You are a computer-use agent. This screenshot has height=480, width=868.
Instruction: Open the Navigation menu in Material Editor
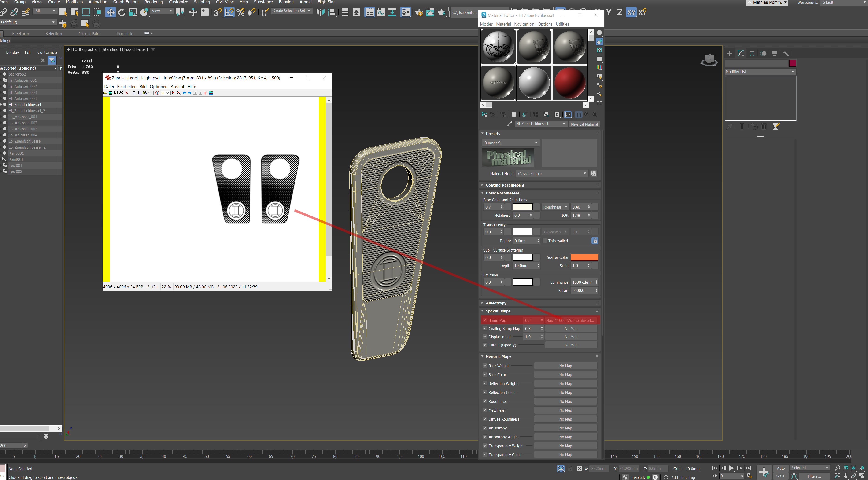tap(524, 24)
